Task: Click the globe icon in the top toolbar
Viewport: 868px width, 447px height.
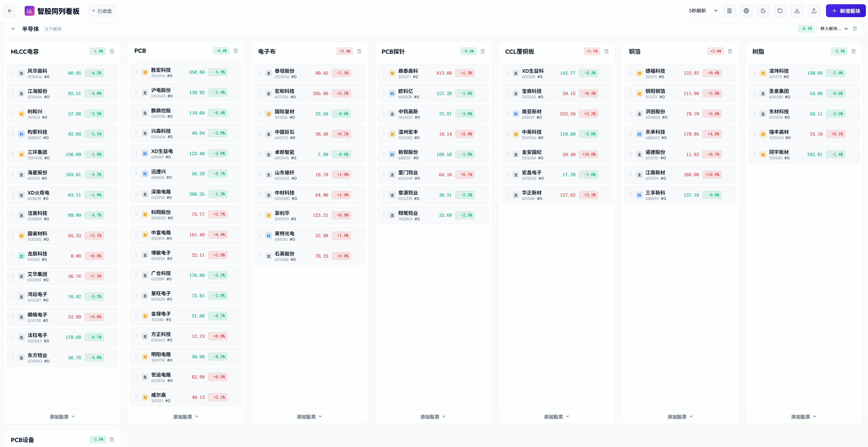Action: point(746,11)
